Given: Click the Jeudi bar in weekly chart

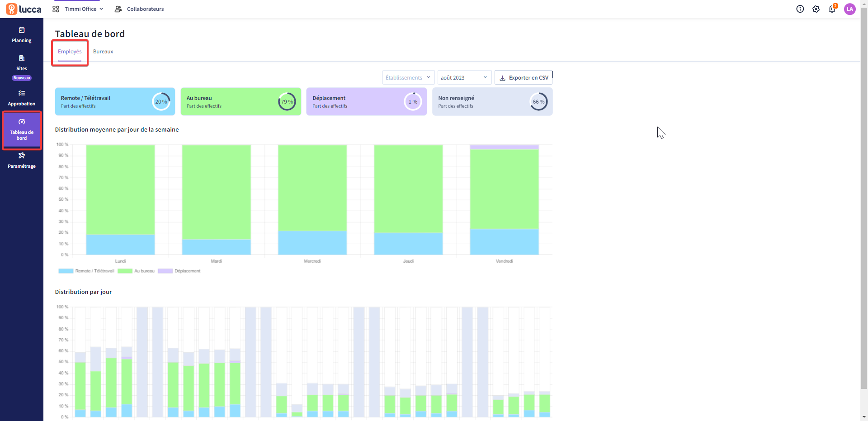Looking at the screenshot, I should pos(408,199).
